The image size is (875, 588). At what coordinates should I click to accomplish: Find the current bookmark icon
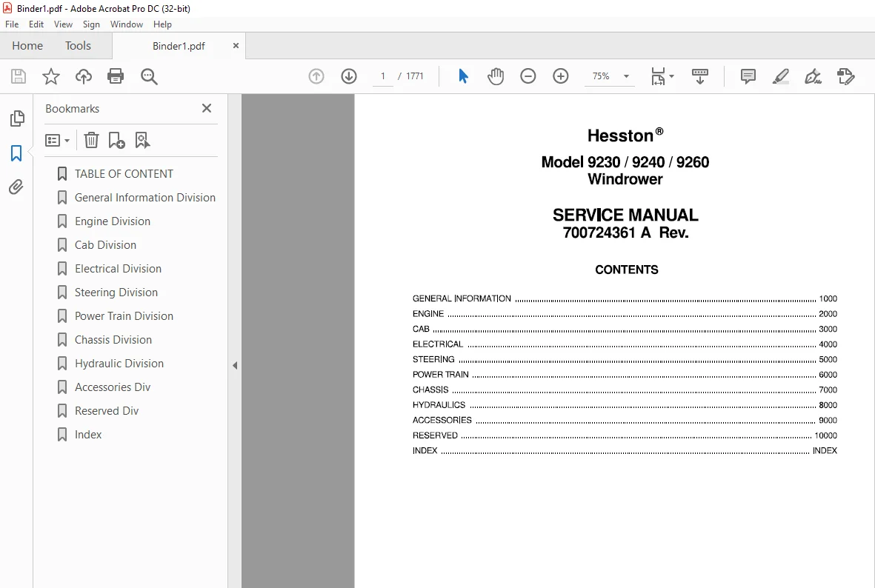(143, 140)
